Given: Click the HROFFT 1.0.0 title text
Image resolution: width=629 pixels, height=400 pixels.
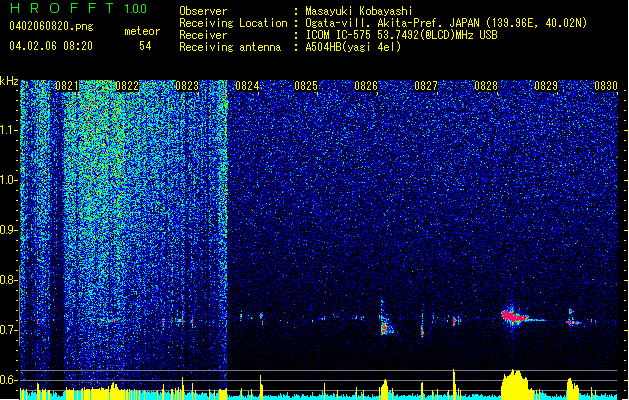Looking at the screenshot, I should pos(79,8).
